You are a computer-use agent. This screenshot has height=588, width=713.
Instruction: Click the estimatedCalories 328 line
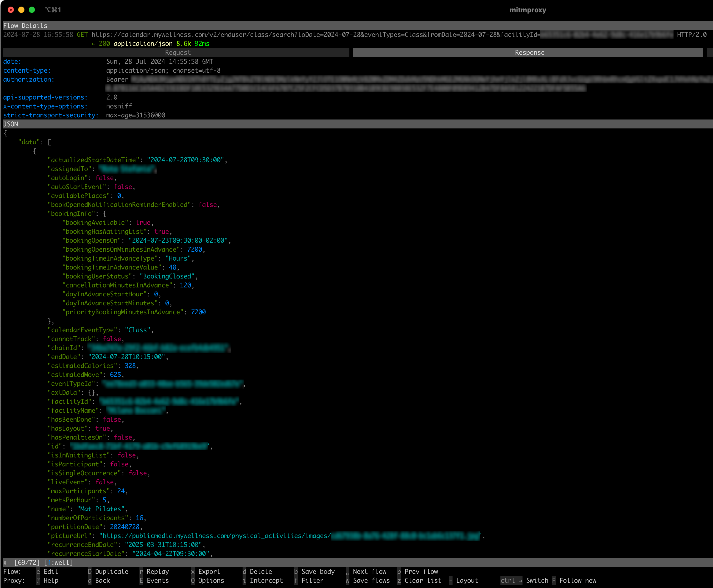point(93,366)
